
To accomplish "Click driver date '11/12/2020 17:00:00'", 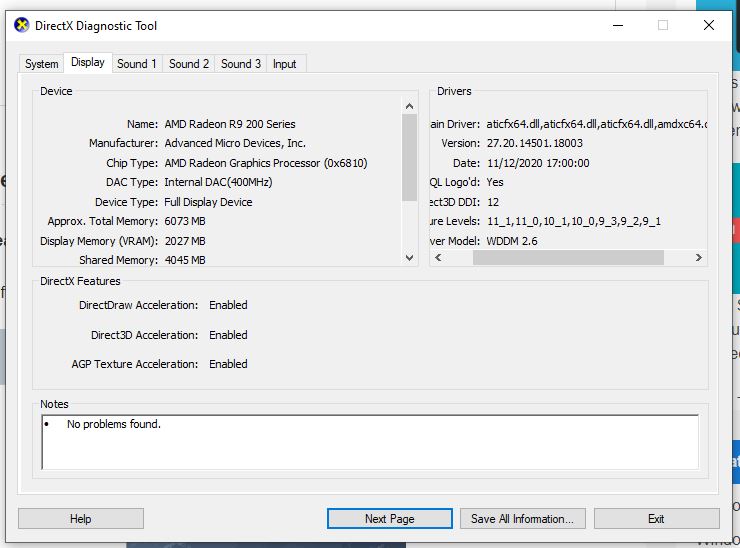I will pyautogui.click(x=538, y=163).
